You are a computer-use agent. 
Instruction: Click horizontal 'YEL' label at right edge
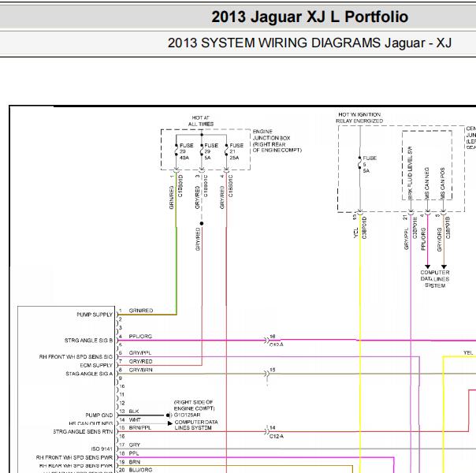pyautogui.click(x=468, y=352)
